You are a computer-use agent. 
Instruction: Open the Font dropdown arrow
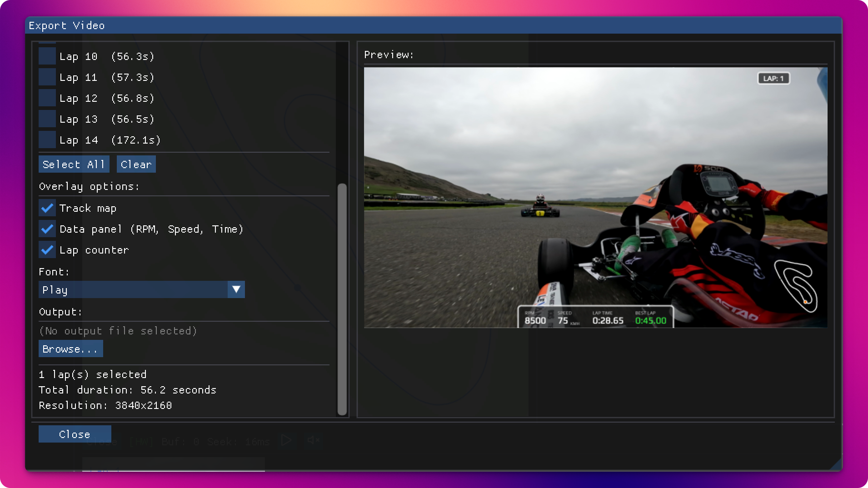click(x=236, y=289)
